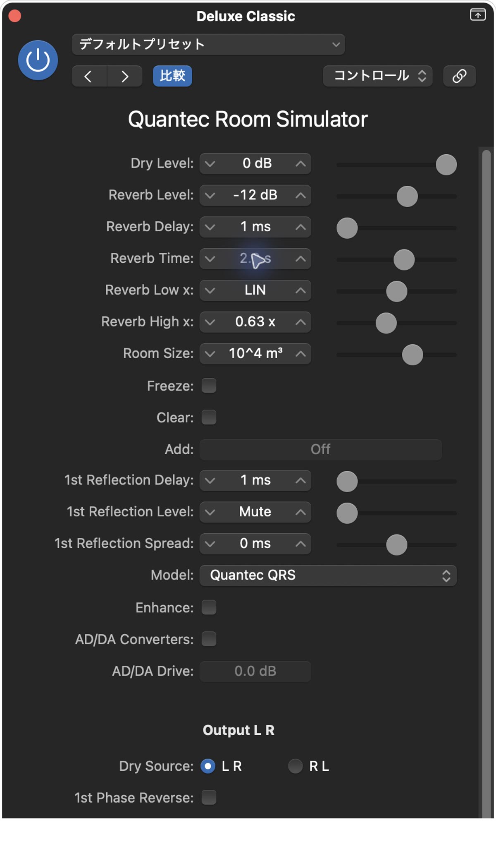Enable the 1st Phase Reverse checkbox
The height and width of the screenshot is (868, 496).
(209, 797)
